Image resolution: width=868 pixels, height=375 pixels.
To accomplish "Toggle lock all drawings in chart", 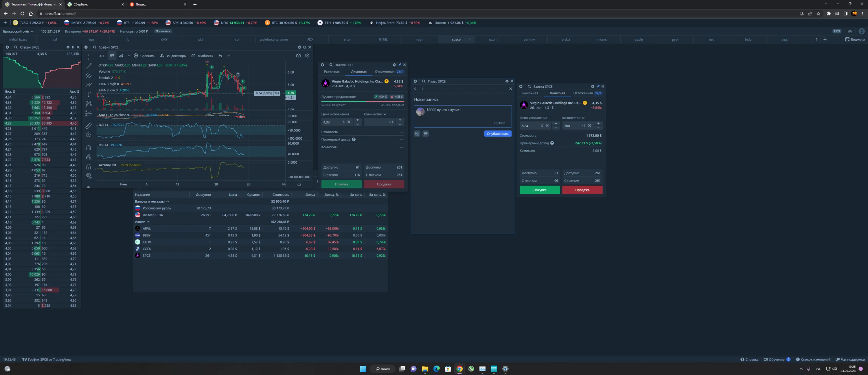I will pyautogui.click(x=89, y=166).
